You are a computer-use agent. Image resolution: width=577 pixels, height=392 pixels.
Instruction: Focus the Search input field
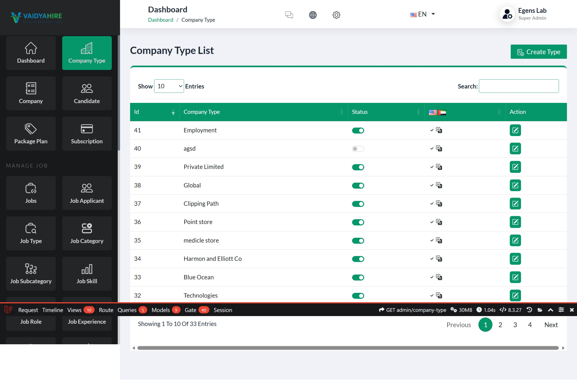coord(518,86)
